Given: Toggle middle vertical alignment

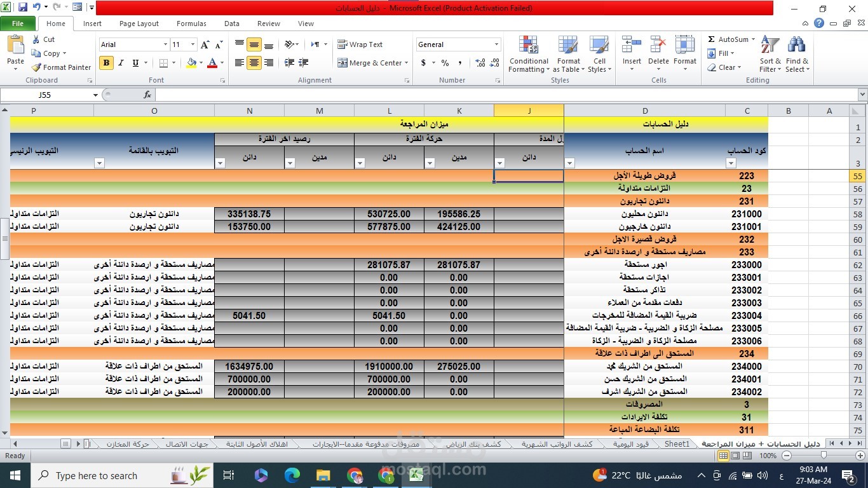Looking at the screenshot, I should (254, 44).
